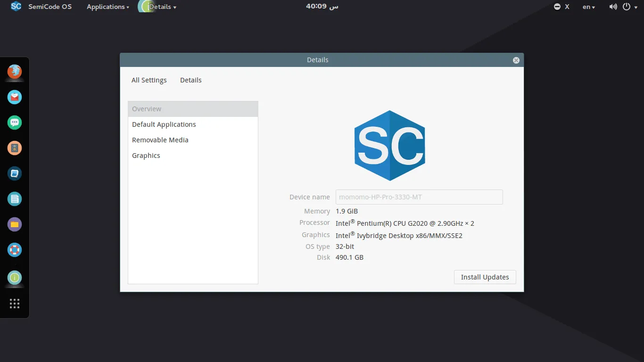The height and width of the screenshot is (362, 644).
Task: Click the Device name input field
Action: point(419,197)
